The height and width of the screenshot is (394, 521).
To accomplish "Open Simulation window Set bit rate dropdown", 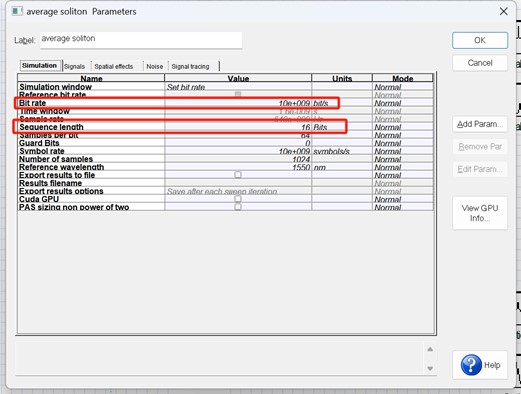I will click(x=238, y=87).
